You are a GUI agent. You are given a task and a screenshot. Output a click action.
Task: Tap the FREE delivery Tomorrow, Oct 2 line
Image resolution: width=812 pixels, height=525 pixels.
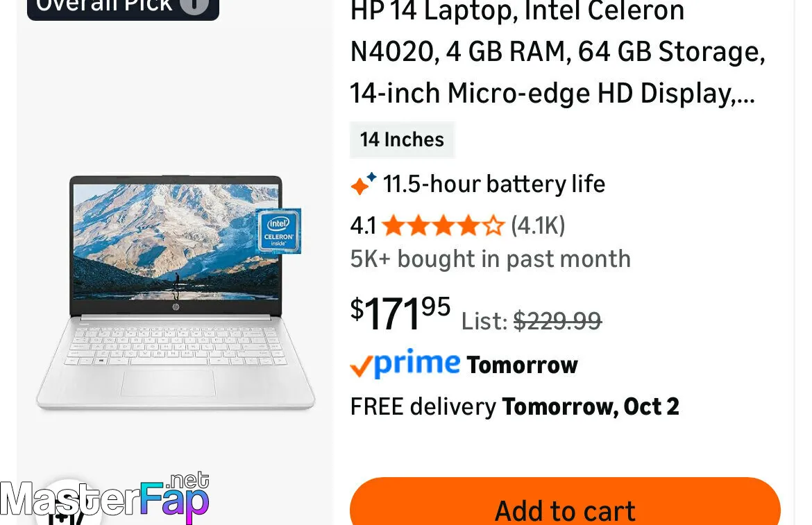click(x=514, y=406)
